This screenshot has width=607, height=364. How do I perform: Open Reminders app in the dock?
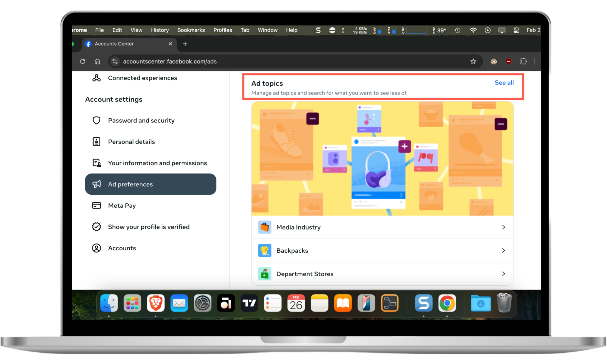click(x=273, y=303)
